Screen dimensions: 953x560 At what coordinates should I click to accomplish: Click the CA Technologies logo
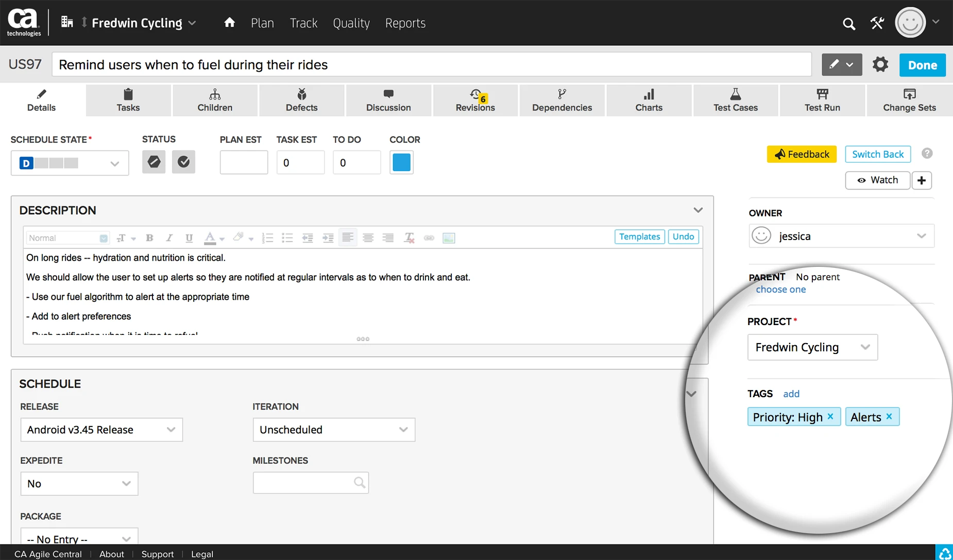pyautogui.click(x=24, y=23)
